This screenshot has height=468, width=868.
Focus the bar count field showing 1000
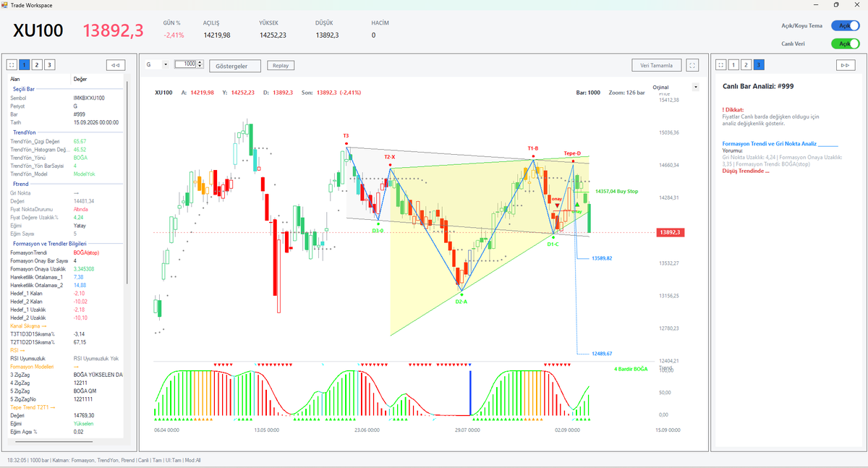pos(185,64)
